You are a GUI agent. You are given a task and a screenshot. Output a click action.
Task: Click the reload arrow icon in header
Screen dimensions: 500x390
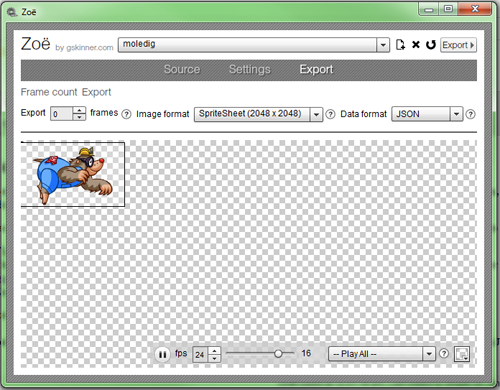click(431, 45)
